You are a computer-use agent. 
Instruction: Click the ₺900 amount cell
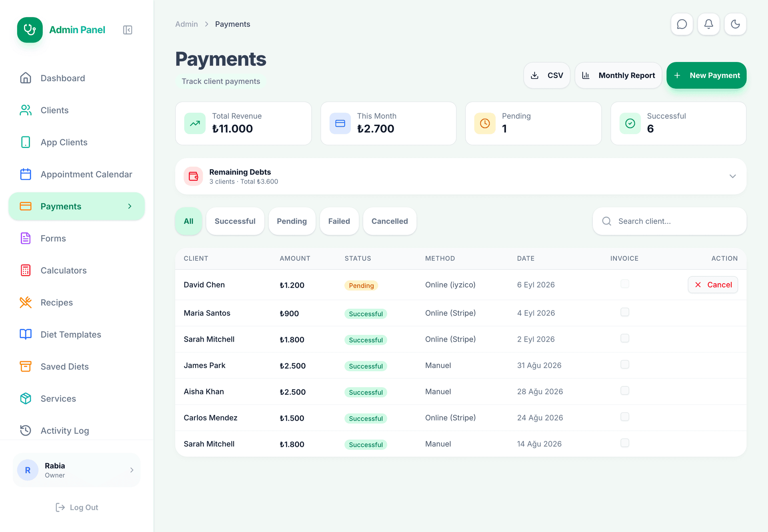[x=289, y=313]
